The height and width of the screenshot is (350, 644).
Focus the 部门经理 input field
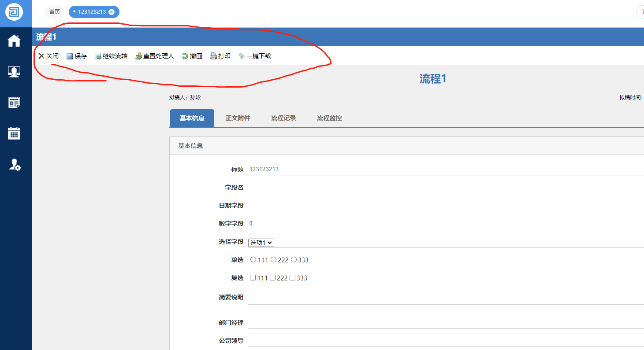click(x=446, y=323)
